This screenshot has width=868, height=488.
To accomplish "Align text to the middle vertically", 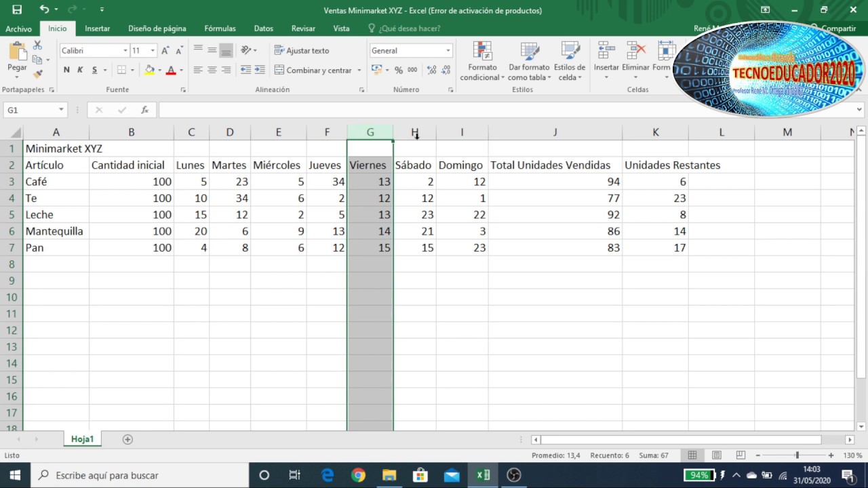I will [212, 50].
